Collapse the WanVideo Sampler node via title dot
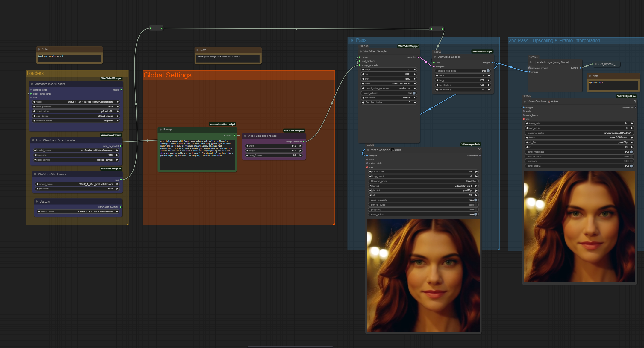Image resolution: width=644 pixels, height=348 pixels. (361, 51)
